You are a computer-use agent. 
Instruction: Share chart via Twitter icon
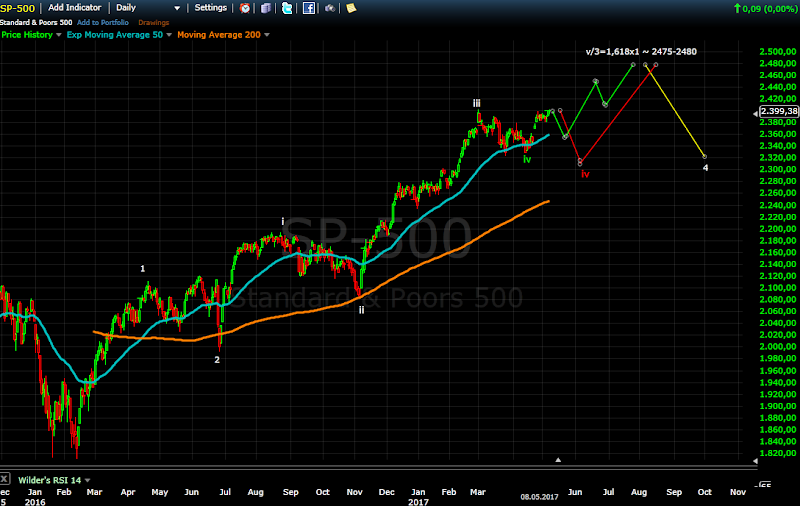(x=287, y=8)
